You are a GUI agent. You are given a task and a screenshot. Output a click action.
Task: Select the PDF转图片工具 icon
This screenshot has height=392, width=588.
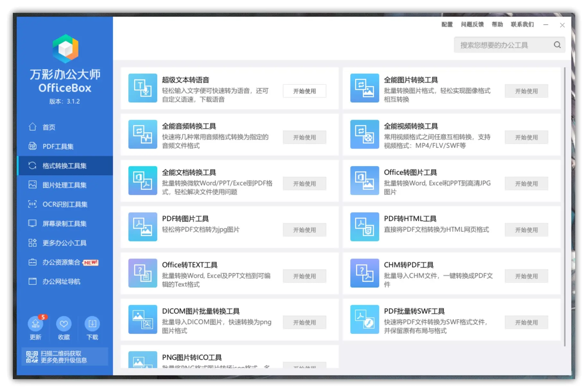[143, 227]
